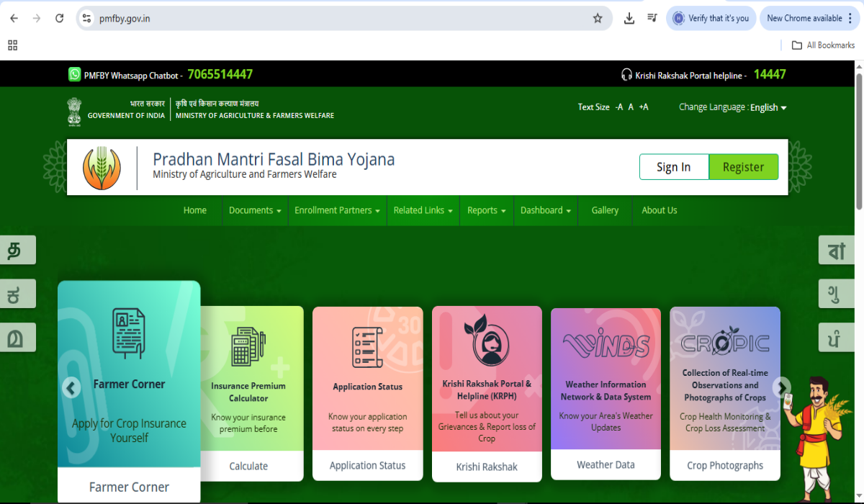The image size is (864, 504).
Task: Open the Chrome downloads icon
Action: click(x=629, y=18)
